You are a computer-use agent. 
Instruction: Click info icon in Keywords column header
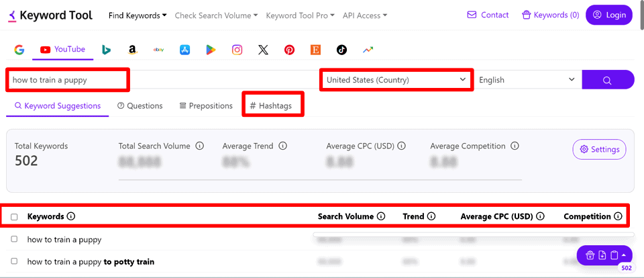coord(70,216)
